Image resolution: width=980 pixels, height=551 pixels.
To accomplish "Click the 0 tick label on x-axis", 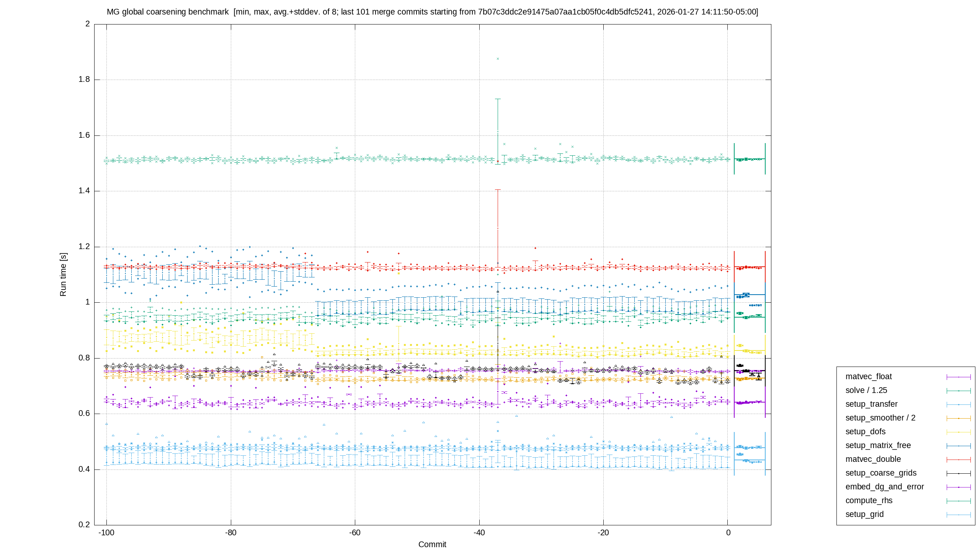I will pyautogui.click(x=728, y=533).
